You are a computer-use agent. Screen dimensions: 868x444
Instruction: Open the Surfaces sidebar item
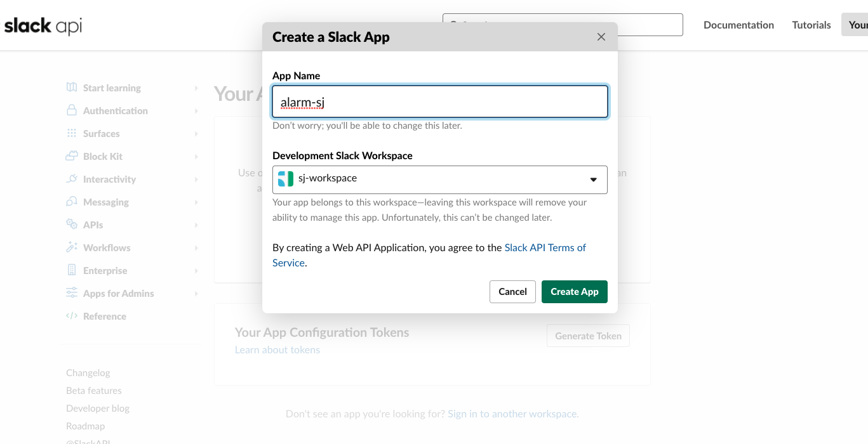(102, 134)
